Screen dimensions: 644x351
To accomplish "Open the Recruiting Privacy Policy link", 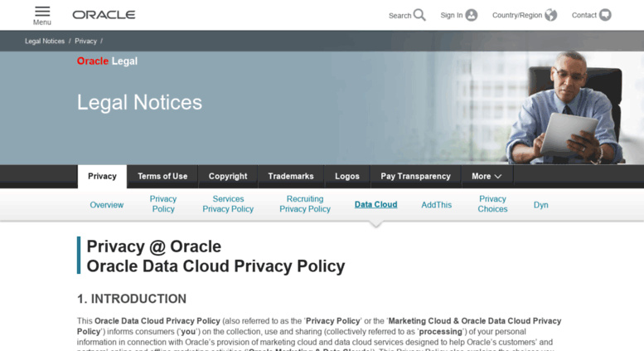I will pyautogui.click(x=305, y=204).
